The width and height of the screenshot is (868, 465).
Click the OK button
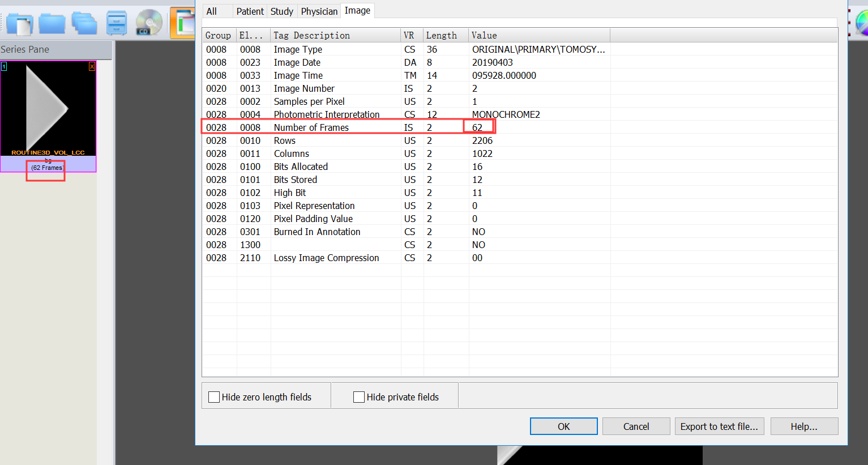pyautogui.click(x=564, y=426)
